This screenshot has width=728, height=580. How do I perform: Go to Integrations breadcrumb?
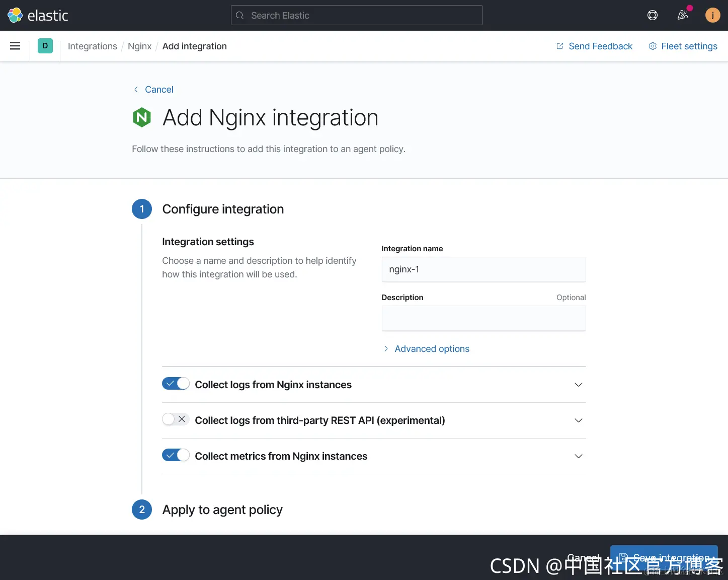point(93,46)
